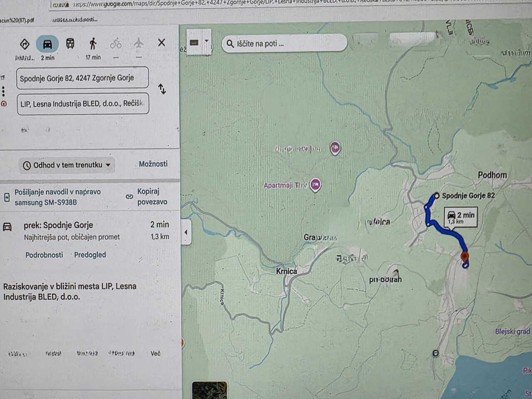This screenshot has width=532, height=399.
Task: Choose the cycling travel mode icon
Action: tap(116, 44)
